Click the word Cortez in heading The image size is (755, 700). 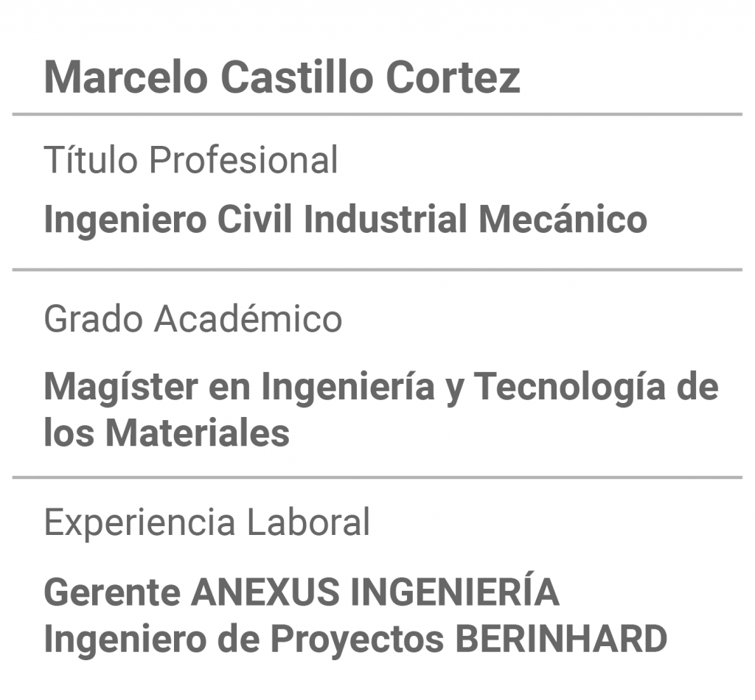click(x=453, y=77)
